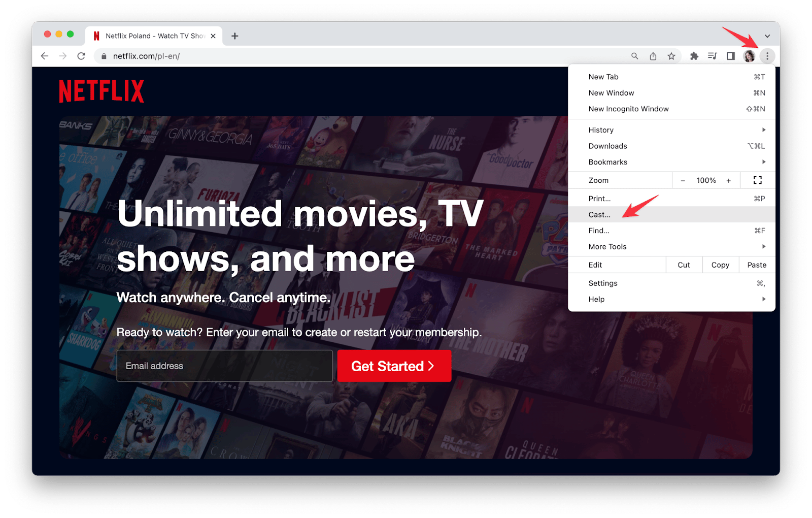Click the profile avatar icon
The height and width of the screenshot is (518, 812).
[749, 56]
